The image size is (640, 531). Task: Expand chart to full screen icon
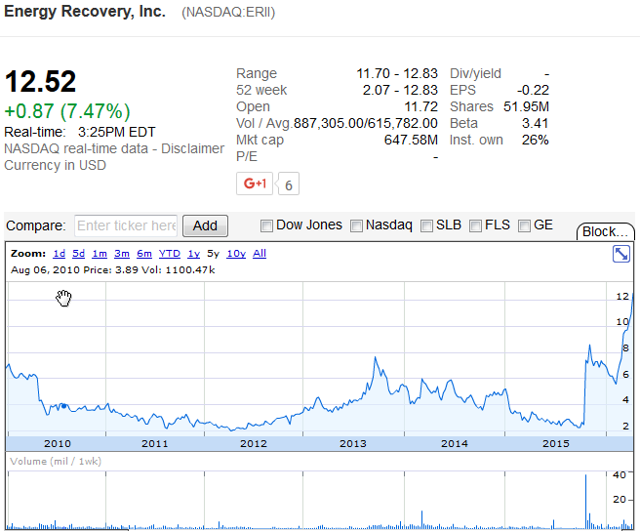(621, 254)
